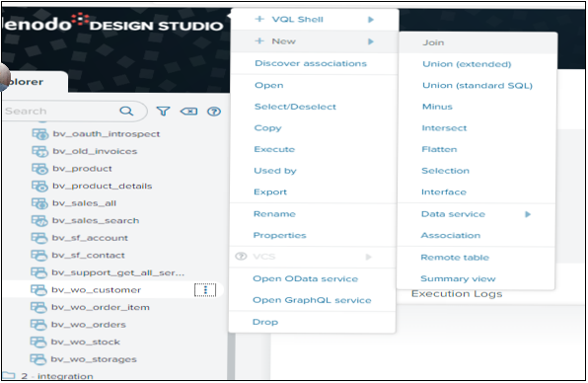Choose Interface in the New submenu
This screenshot has width=588, height=383.
[x=444, y=192]
